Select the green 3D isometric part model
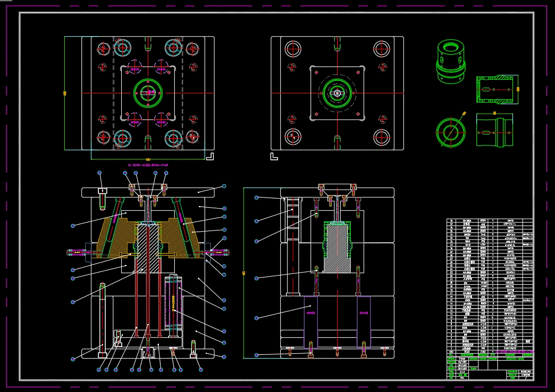The height and width of the screenshot is (392, 555). (x=451, y=61)
